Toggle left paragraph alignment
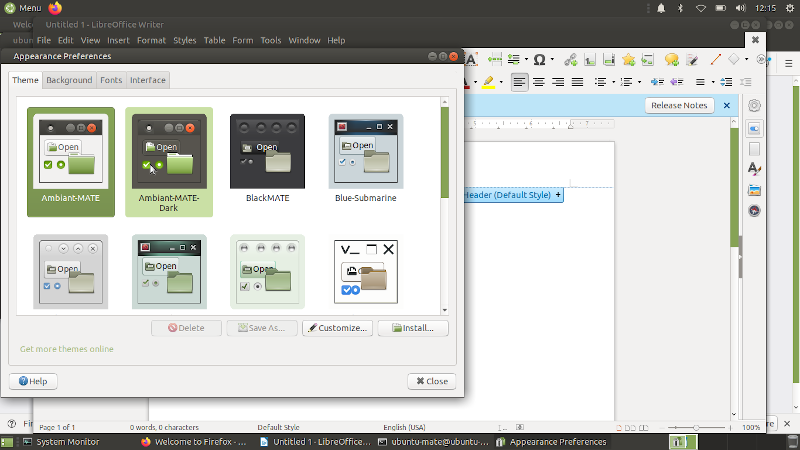 pyautogui.click(x=519, y=82)
